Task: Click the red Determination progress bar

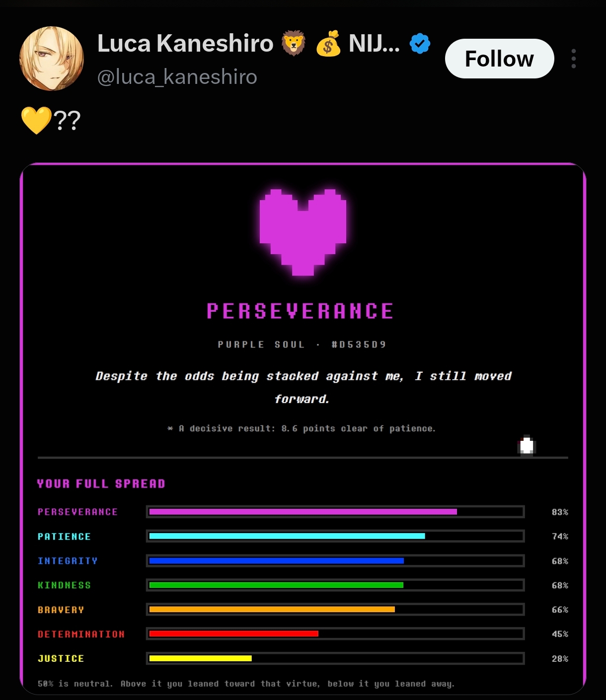Action: (335, 633)
